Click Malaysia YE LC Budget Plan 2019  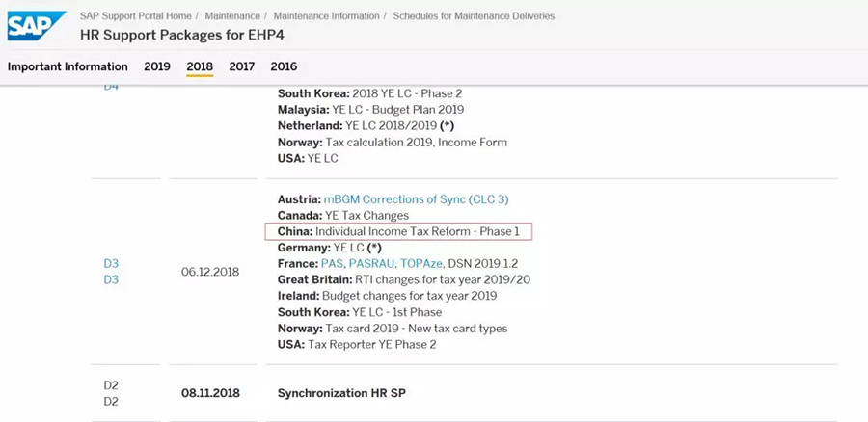click(371, 110)
